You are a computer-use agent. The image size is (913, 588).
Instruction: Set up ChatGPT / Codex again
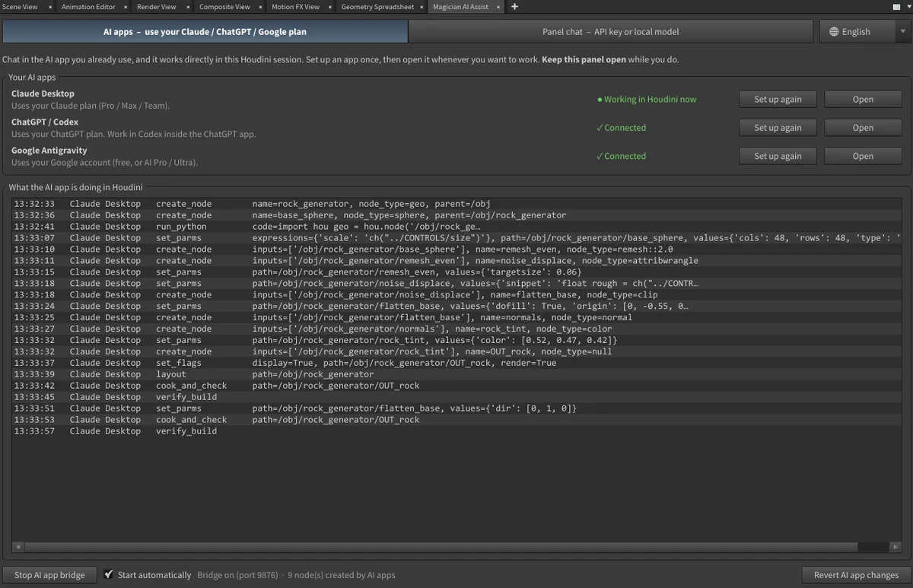point(778,128)
